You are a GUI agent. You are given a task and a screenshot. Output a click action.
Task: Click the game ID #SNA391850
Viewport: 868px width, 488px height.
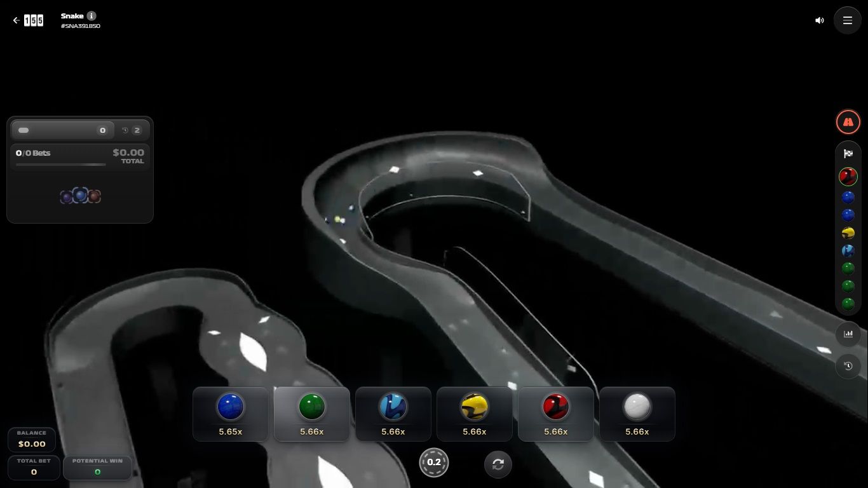[81, 26]
